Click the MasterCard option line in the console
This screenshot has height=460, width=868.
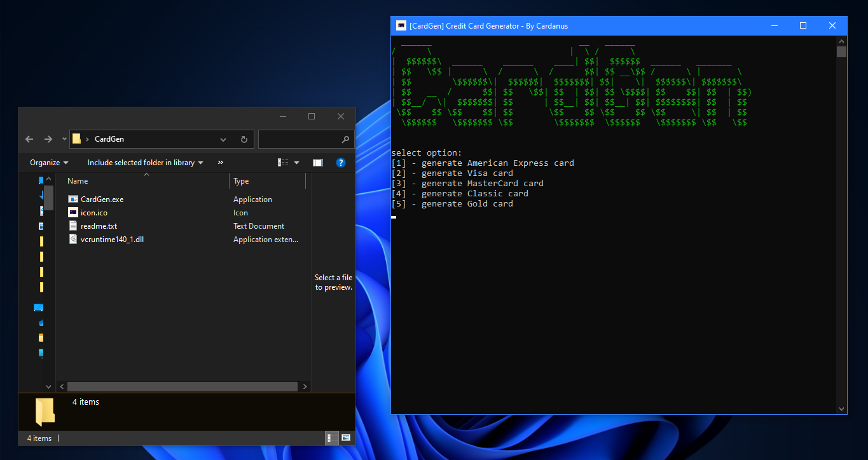pos(467,184)
